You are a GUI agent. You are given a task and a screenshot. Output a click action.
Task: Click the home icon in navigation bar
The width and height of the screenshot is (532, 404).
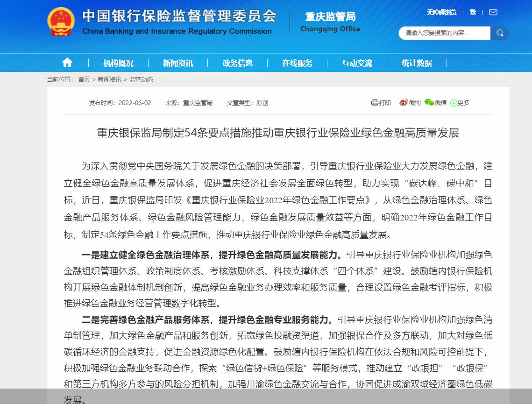click(x=67, y=62)
